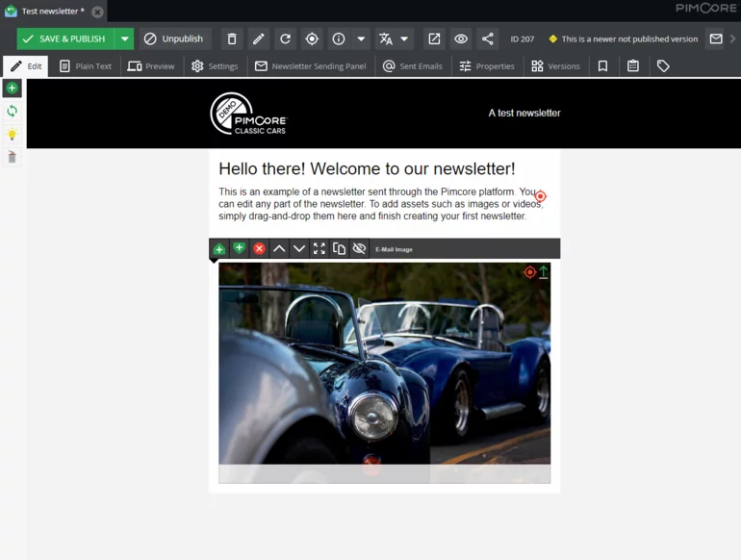Click the 'newer not published version' notice
The image size is (741, 560).
(623, 39)
